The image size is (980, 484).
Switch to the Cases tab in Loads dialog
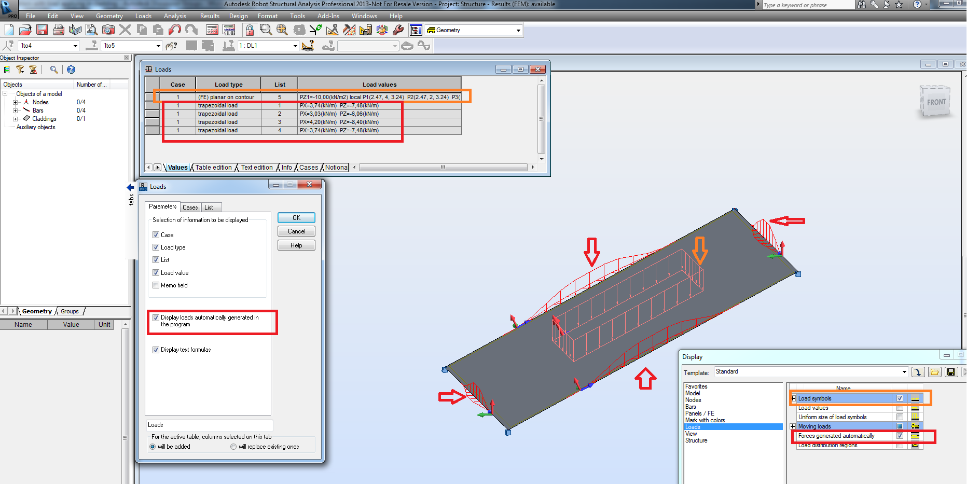click(190, 207)
